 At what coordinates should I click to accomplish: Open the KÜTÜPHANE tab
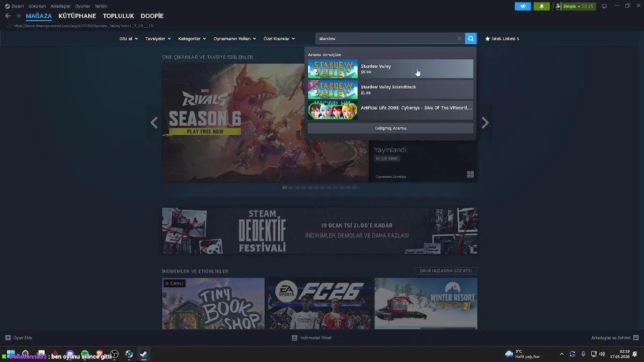tap(77, 16)
